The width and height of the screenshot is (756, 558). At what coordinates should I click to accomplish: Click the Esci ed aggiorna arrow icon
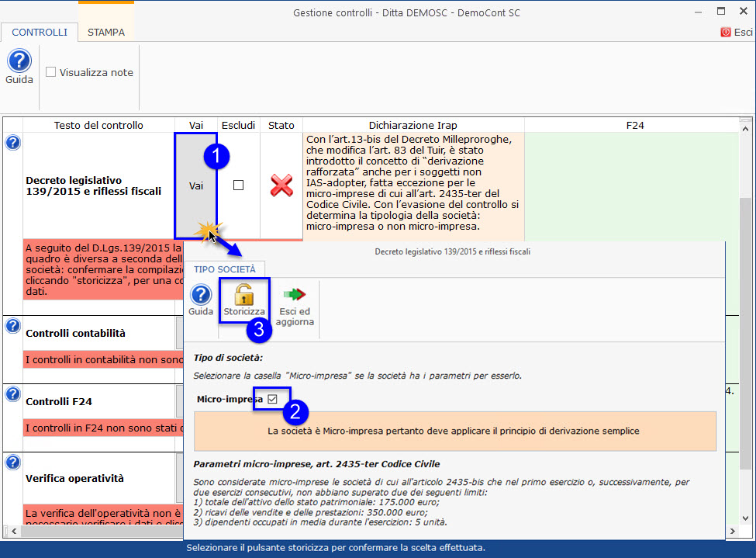(x=295, y=294)
